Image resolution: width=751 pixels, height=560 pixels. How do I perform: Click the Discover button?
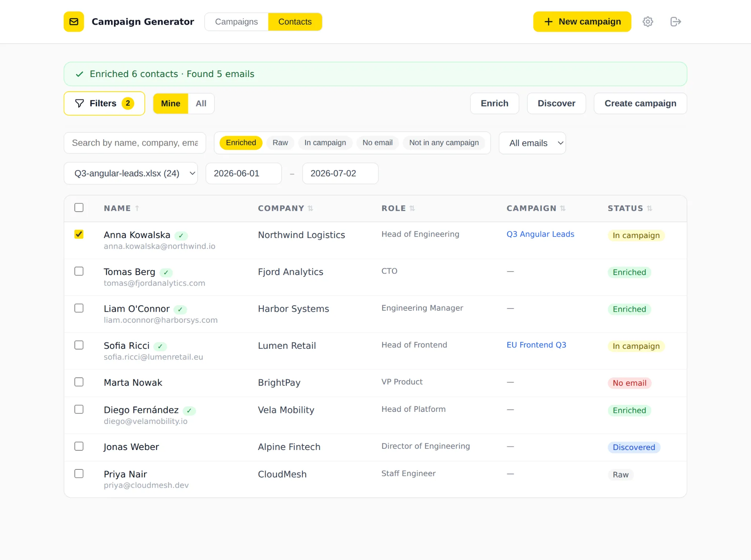(556, 103)
